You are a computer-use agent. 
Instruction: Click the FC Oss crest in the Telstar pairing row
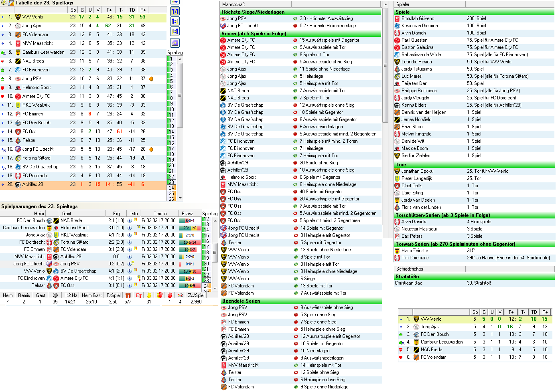pos(56,285)
